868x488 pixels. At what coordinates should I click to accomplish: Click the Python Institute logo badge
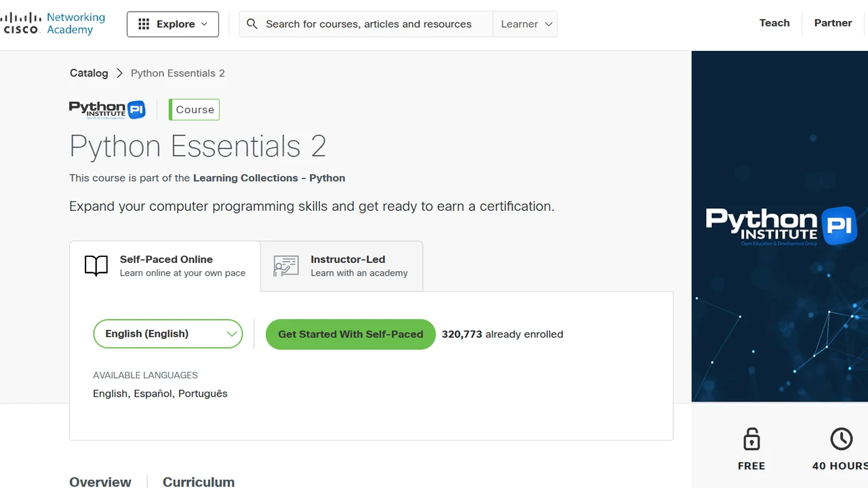107,110
